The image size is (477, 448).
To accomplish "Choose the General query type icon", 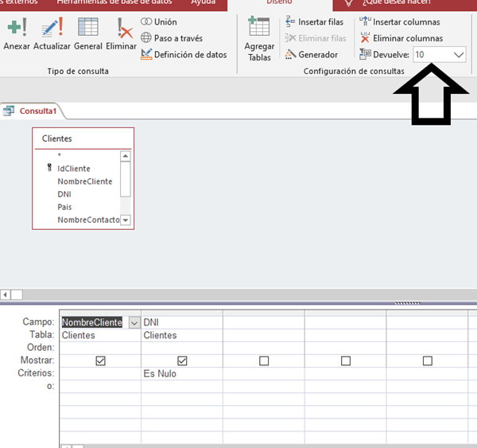I will (87, 35).
